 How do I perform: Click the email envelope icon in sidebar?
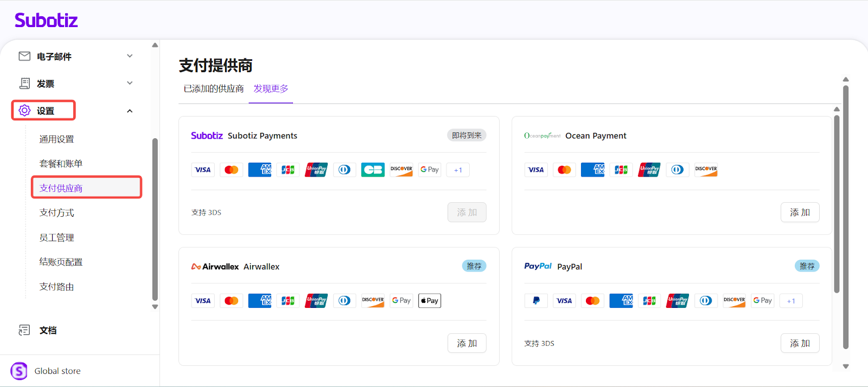24,56
